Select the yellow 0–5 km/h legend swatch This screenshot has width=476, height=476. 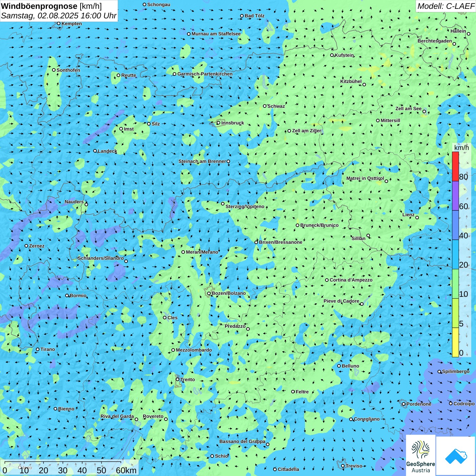[x=455, y=342]
